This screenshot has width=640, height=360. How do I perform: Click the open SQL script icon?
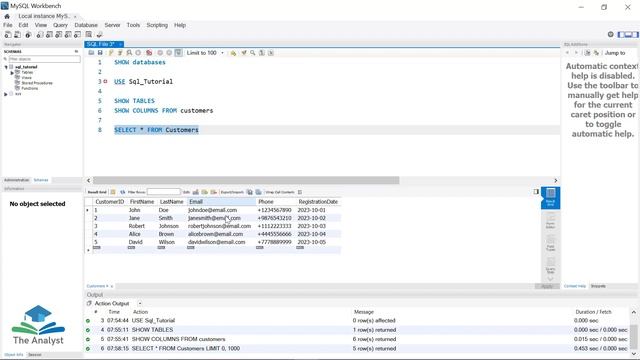pyautogui.click(x=18, y=35)
